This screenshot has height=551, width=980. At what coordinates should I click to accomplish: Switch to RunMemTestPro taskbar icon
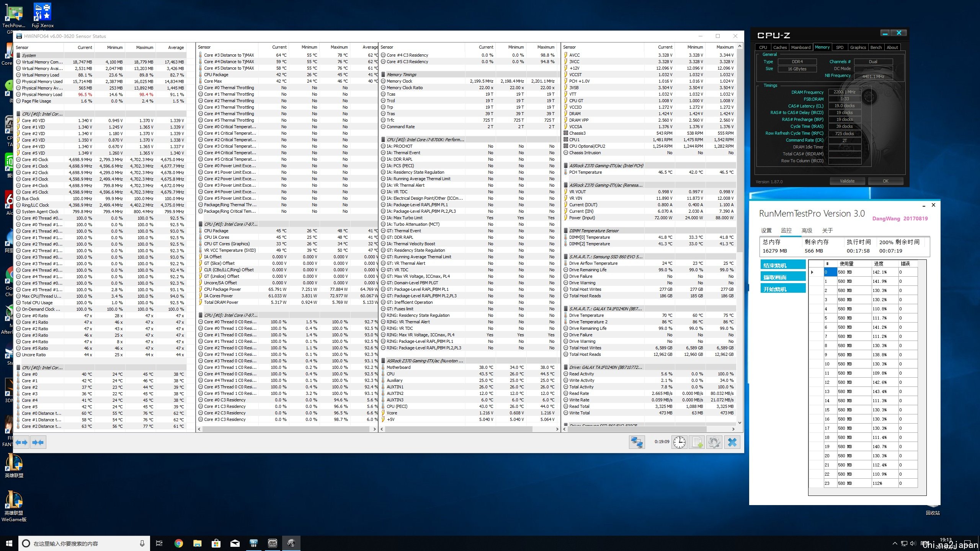point(291,543)
